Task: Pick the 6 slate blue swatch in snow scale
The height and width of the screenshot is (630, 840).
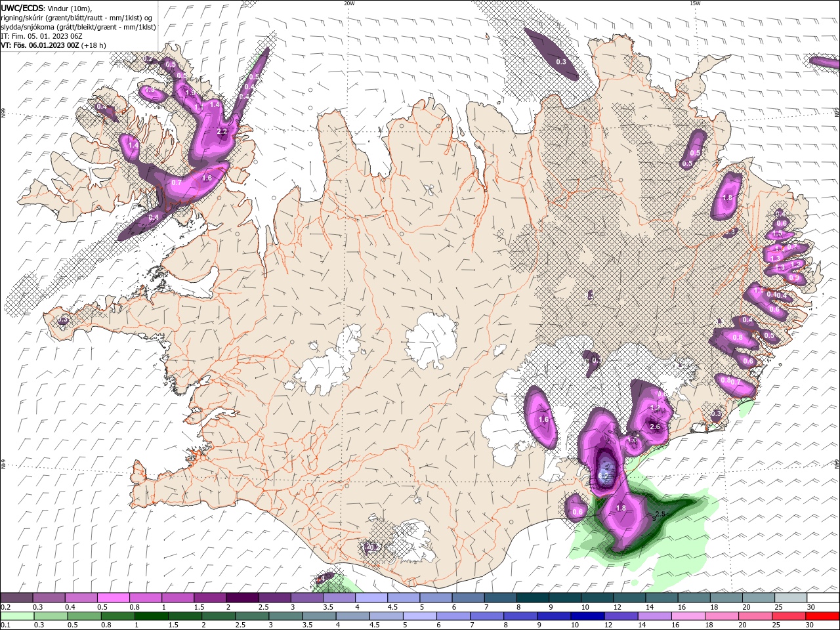Action: coord(469,598)
